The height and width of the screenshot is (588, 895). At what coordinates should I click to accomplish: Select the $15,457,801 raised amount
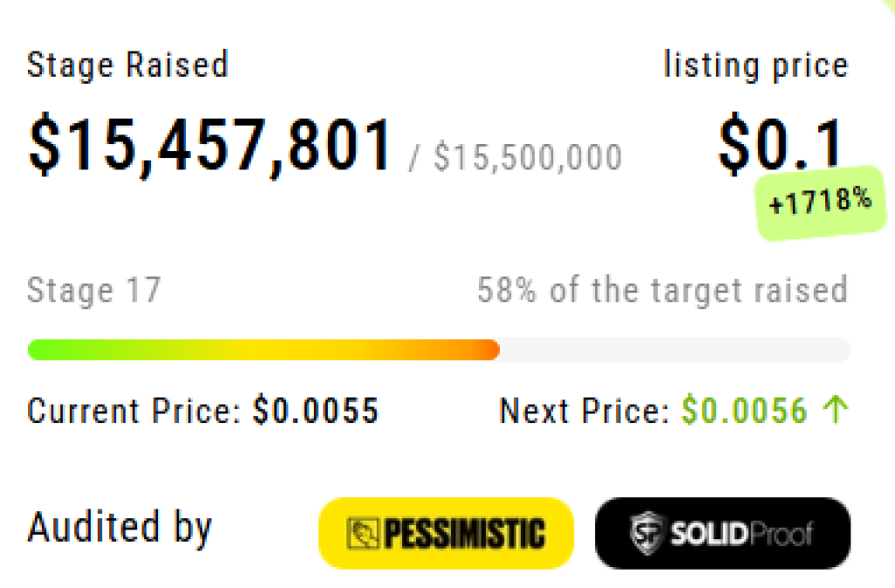click(211, 145)
